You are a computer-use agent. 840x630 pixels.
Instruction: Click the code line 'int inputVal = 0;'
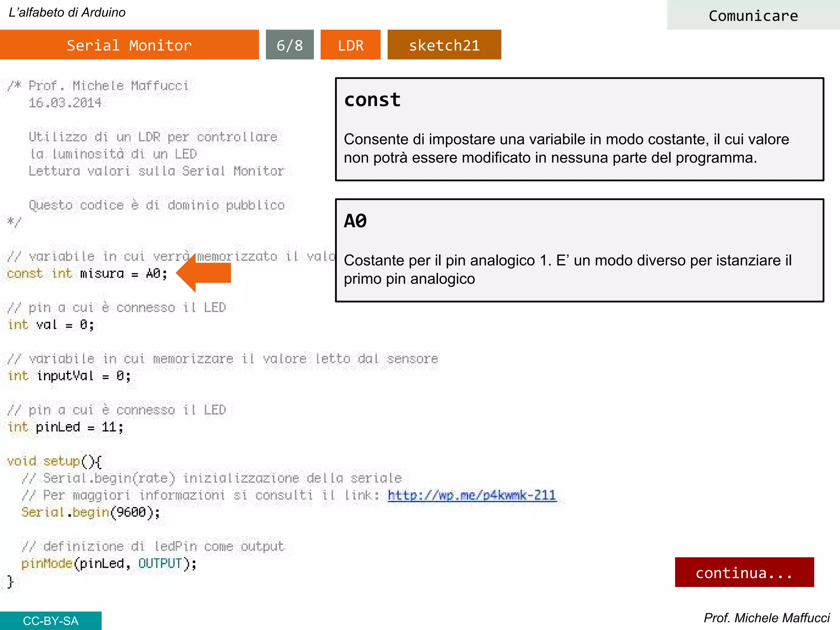coord(69,376)
